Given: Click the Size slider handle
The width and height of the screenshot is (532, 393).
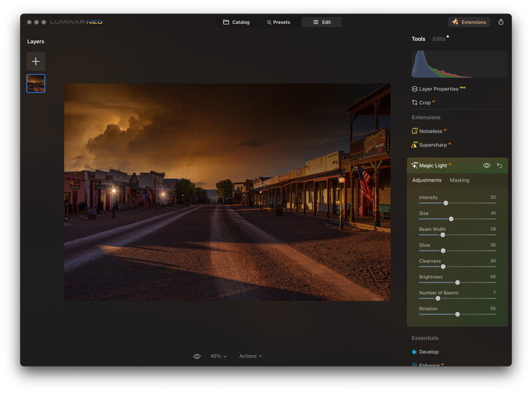Looking at the screenshot, I should pyautogui.click(x=452, y=219).
